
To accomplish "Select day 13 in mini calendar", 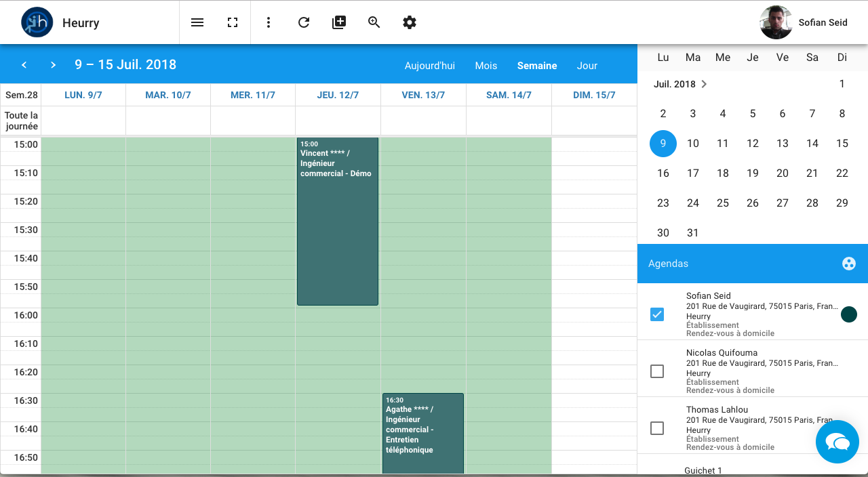I will 783,144.
